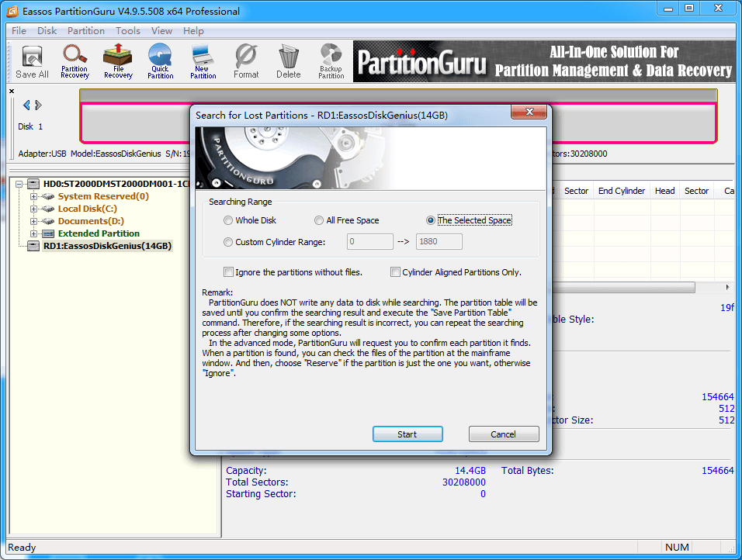Click the Total Sectors value 30208000

[x=464, y=482]
